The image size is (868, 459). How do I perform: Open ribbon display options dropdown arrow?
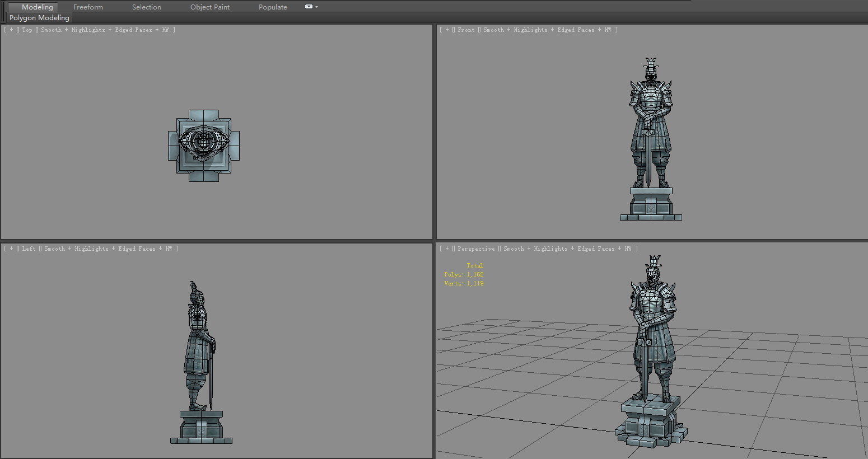click(x=317, y=7)
